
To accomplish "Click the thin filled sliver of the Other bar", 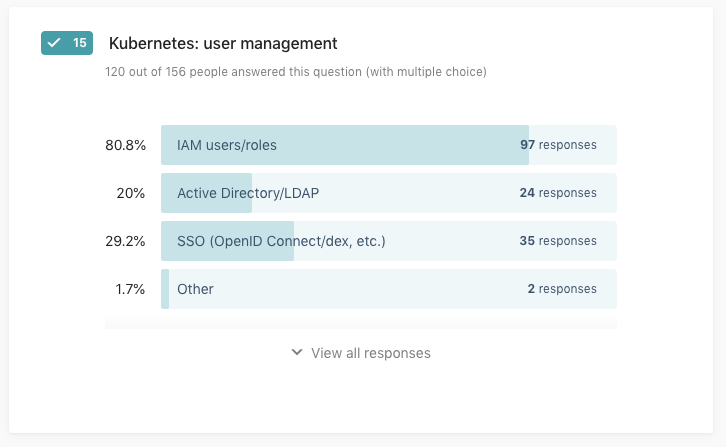I will 165,289.
